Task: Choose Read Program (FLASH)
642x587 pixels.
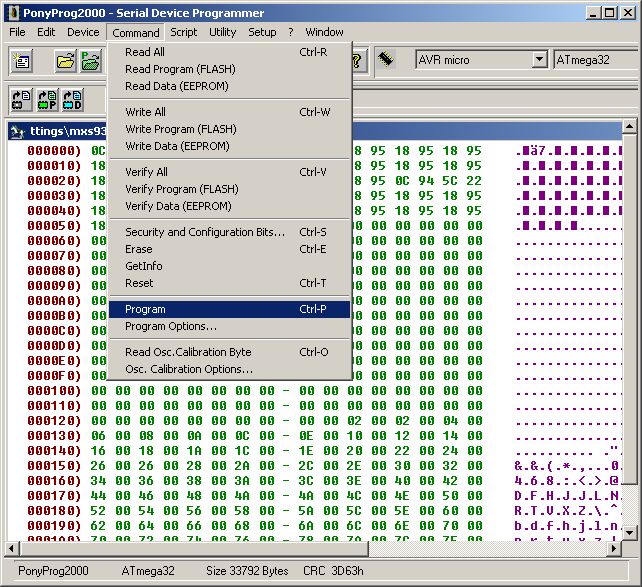Action: click(229, 69)
